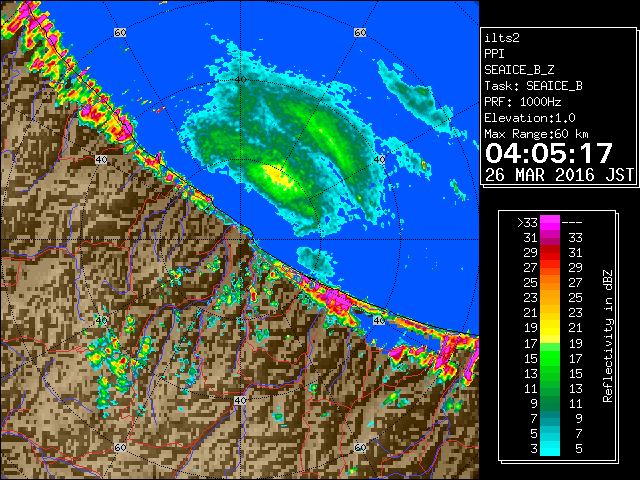
Task: Click the radar center where range lines cross
Action: coord(240,240)
